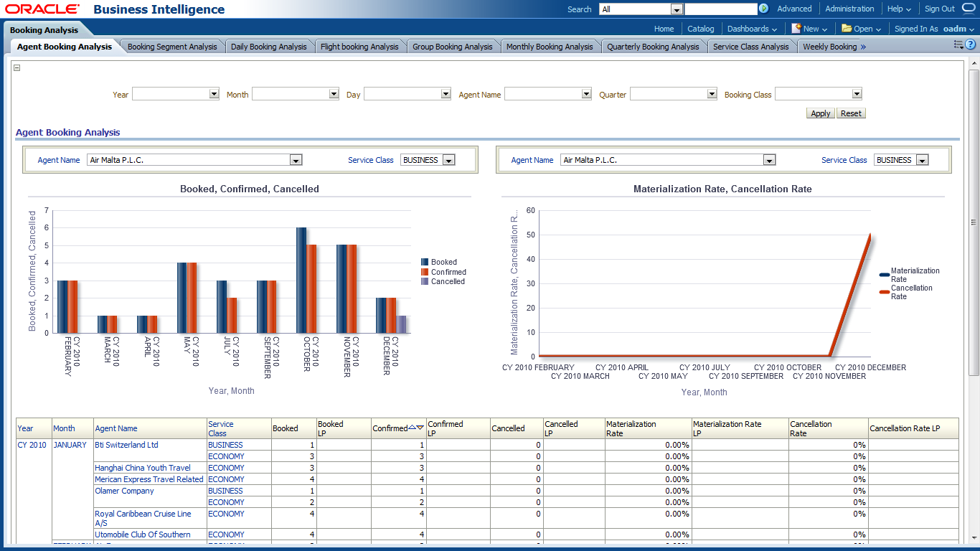Screen dimensions: 980x551
Task: Click the green search go arrow icon
Action: pyautogui.click(x=763, y=9)
